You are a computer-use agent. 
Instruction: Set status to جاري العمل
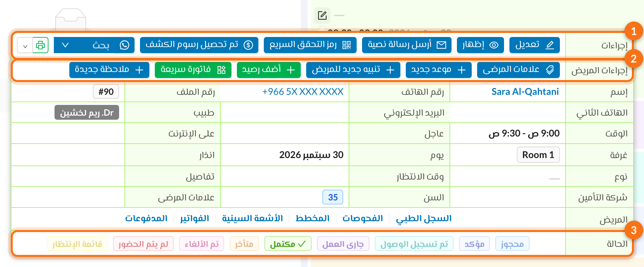(343, 244)
